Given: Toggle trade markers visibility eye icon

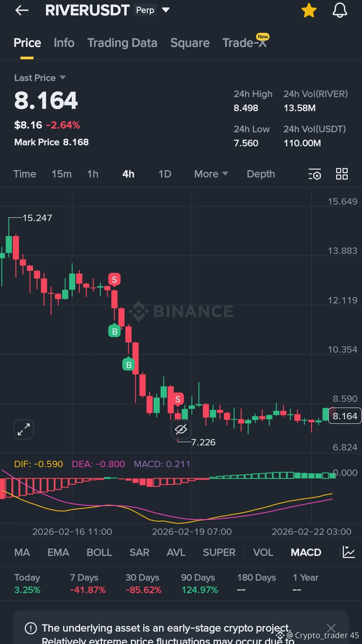Looking at the screenshot, I should (181, 429).
